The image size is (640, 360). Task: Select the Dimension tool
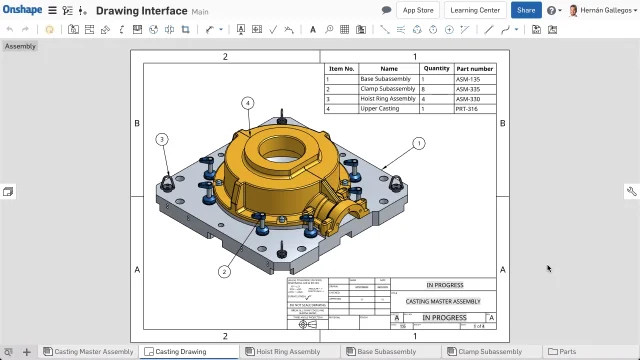point(384,29)
